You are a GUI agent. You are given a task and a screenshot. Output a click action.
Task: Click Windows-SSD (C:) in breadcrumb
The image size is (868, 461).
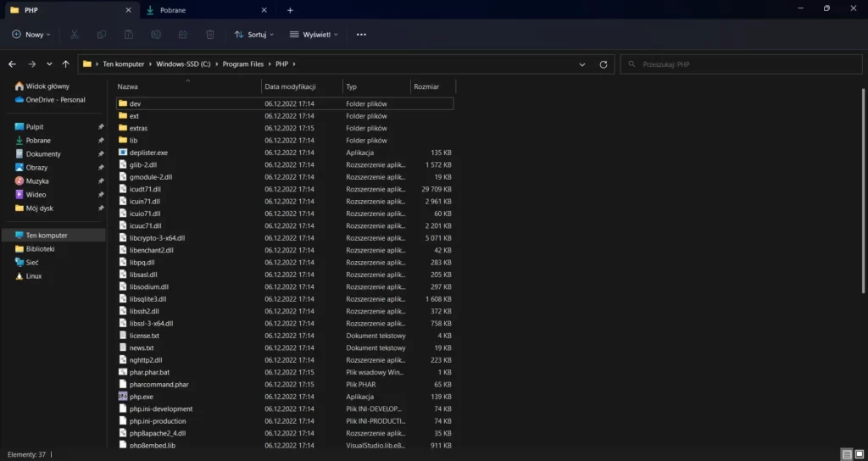[x=183, y=64]
